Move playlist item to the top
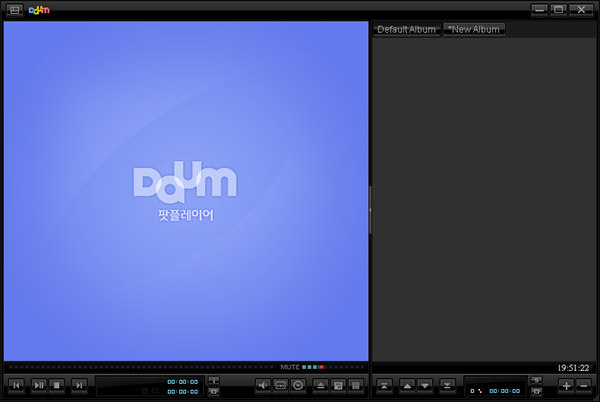 384,386
